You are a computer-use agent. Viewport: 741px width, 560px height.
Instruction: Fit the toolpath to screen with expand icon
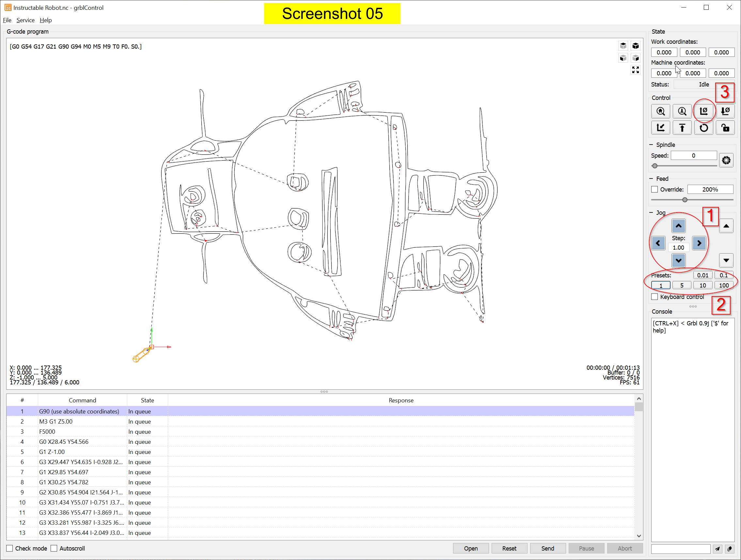coord(635,70)
